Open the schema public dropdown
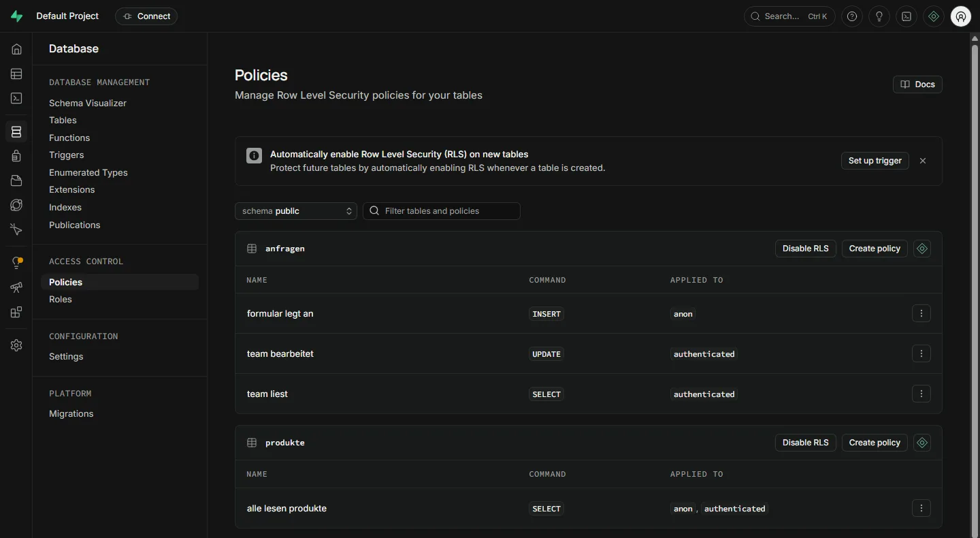Image resolution: width=980 pixels, height=538 pixels. 296,211
